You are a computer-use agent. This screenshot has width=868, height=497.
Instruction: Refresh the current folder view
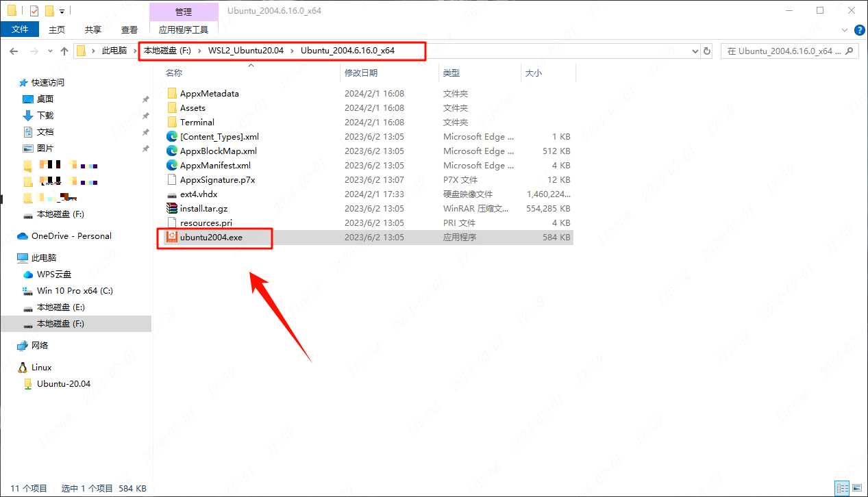(x=707, y=51)
